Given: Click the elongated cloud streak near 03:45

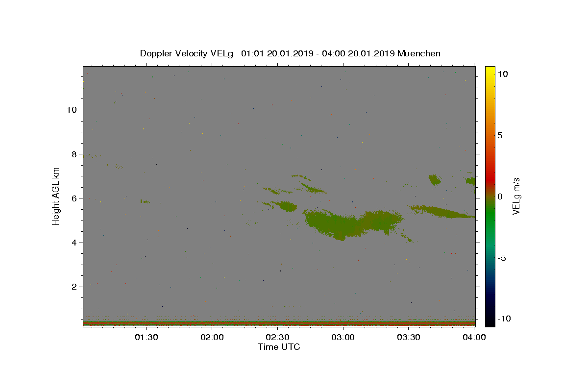Looking at the screenshot, I should [442, 212].
